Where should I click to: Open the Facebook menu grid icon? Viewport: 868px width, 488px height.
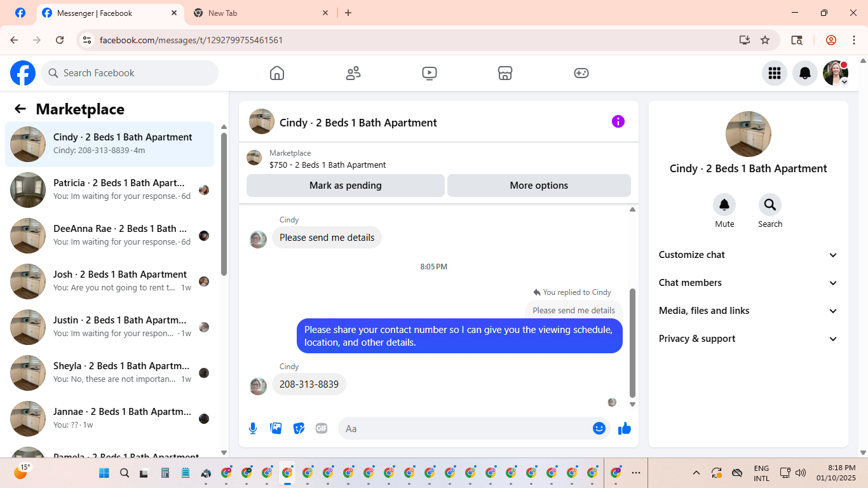[775, 73]
